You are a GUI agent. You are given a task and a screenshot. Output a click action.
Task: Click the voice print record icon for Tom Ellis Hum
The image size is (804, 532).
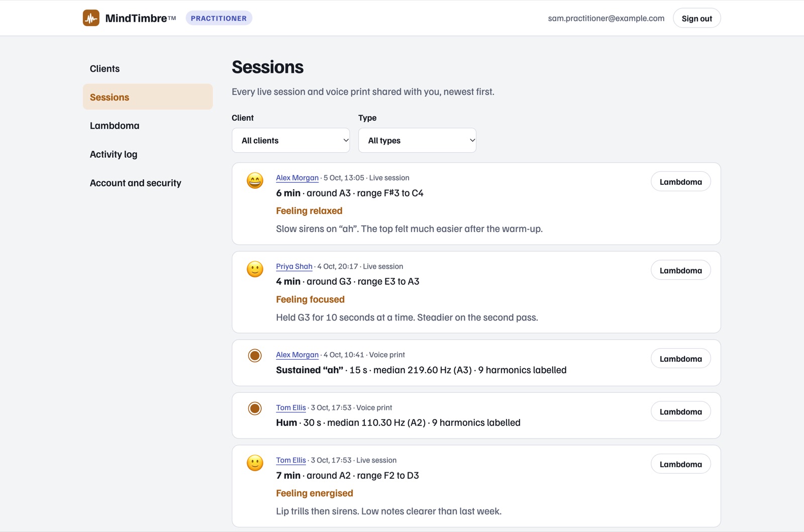pos(255,408)
